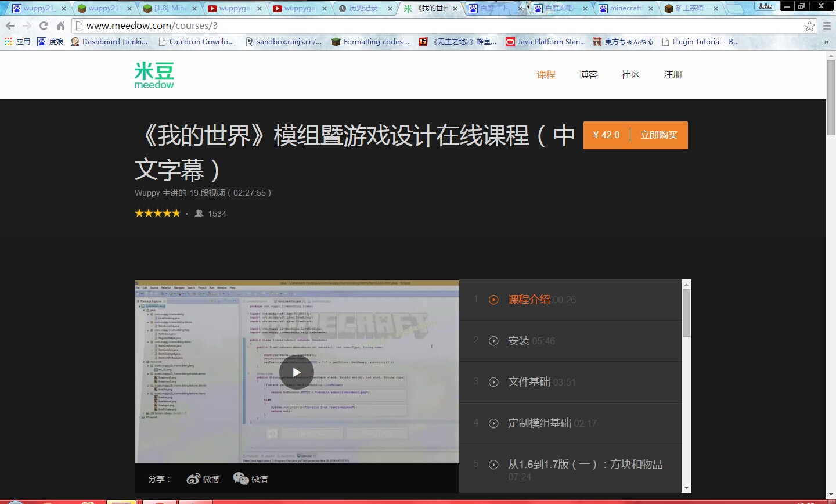Open the 课程 navigation item
The width and height of the screenshot is (836, 504).
click(546, 75)
